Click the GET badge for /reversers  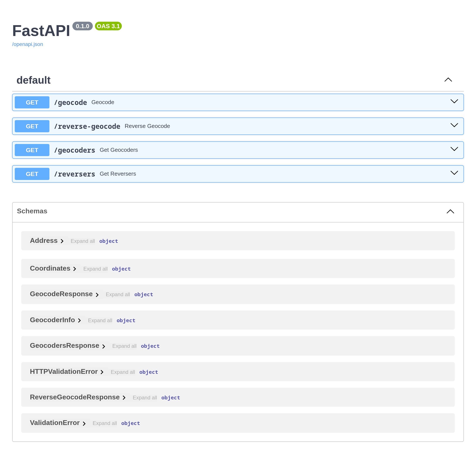point(32,174)
